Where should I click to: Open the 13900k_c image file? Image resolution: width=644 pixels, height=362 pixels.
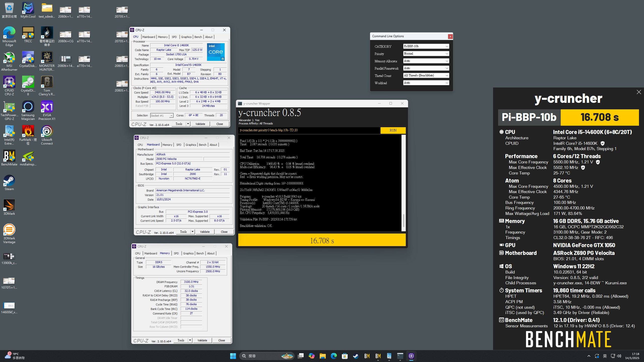[x=9, y=258]
